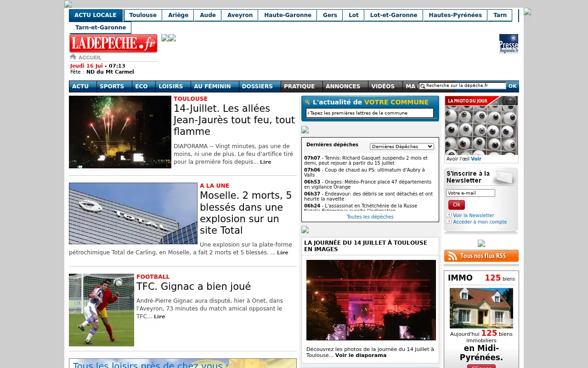The width and height of the screenshot is (588, 368).
Task: Select the Aveyron tab
Action: (240, 15)
